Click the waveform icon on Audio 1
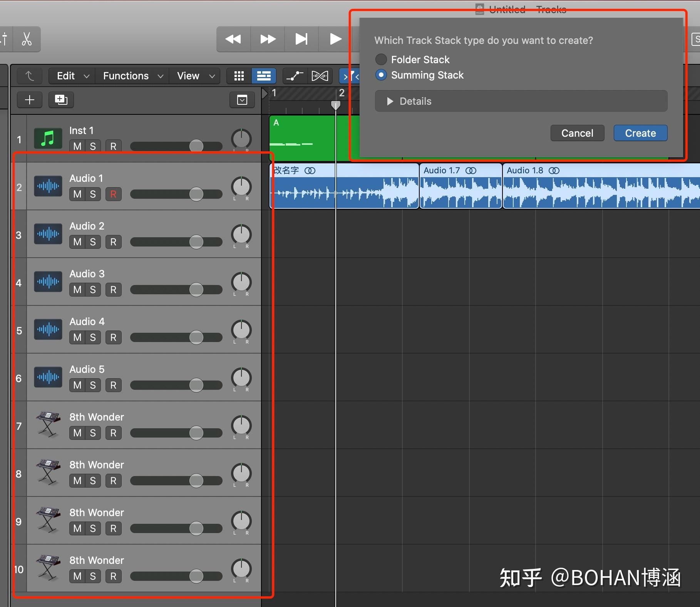Image resolution: width=700 pixels, height=607 pixels. [x=47, y=186]
